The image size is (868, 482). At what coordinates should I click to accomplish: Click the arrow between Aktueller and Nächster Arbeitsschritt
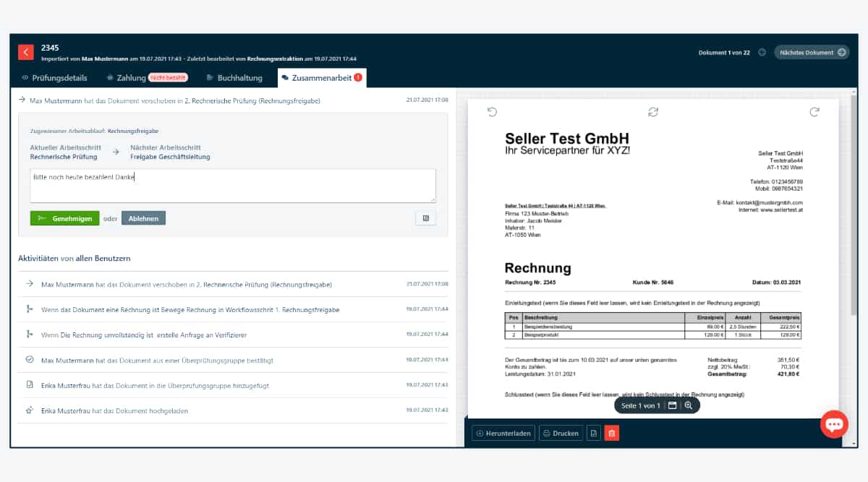[116, 152]
